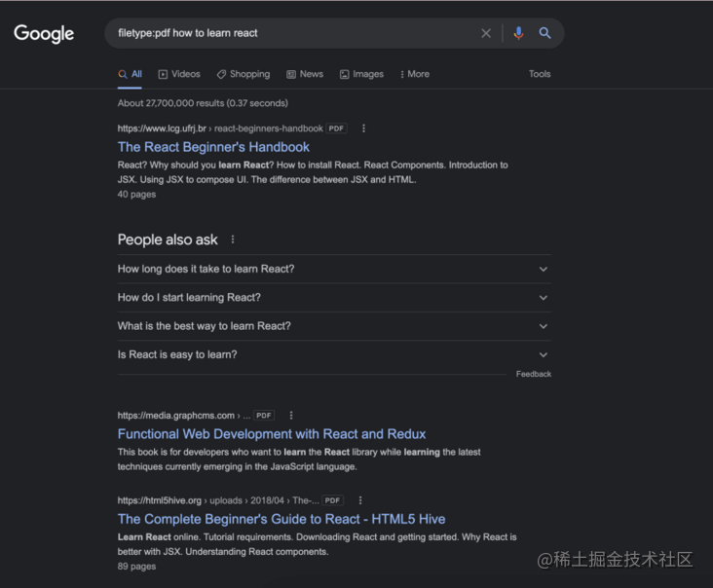This screenshot has height=588, width=713.
Task: Open the Tools options
Action: coord(540,74)
